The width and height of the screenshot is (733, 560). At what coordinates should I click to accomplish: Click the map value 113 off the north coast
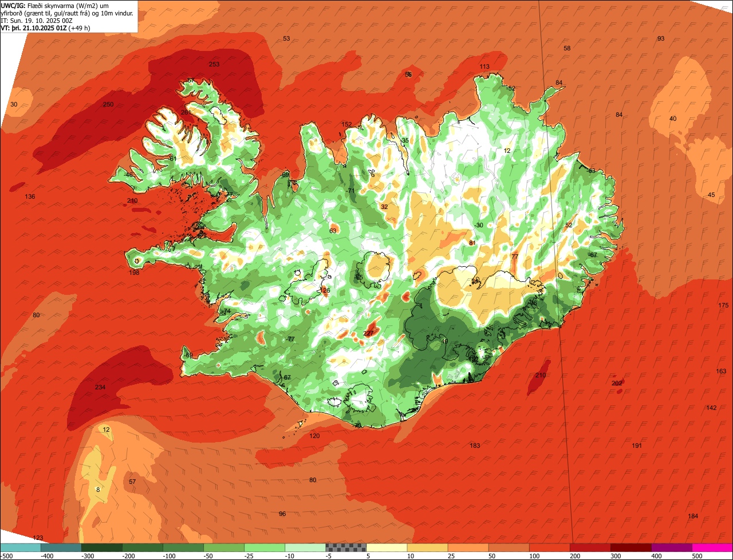tap(484, 66)
